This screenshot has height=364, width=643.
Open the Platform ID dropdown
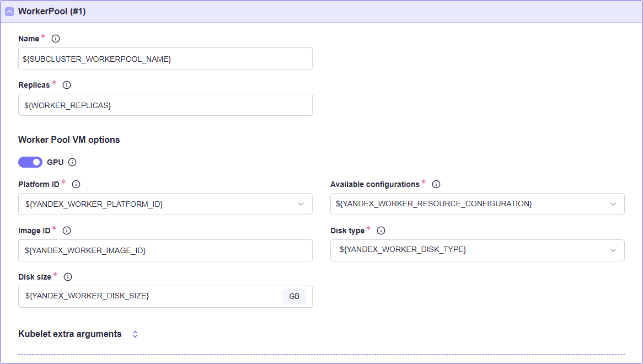(165, 204)
